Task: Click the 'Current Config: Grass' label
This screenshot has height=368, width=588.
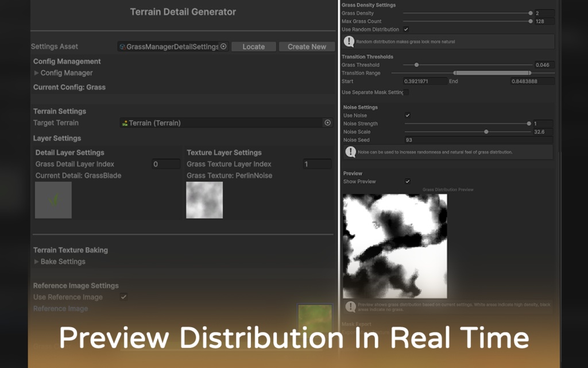Action: pyautogui.click(x=69, y=87)
